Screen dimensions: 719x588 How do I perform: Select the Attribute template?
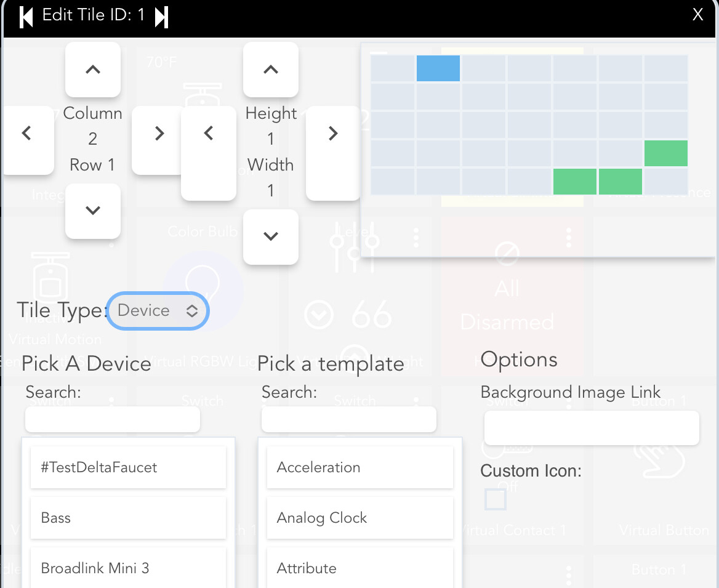pyautogui.click(x=359, y=568)
